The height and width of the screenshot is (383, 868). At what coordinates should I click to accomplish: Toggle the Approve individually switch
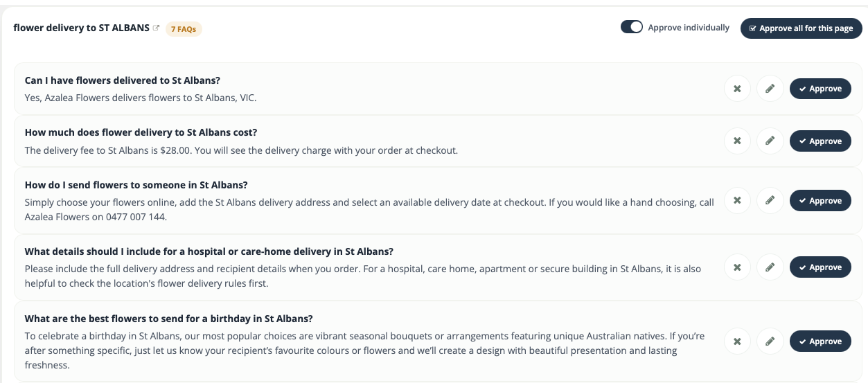632,28
